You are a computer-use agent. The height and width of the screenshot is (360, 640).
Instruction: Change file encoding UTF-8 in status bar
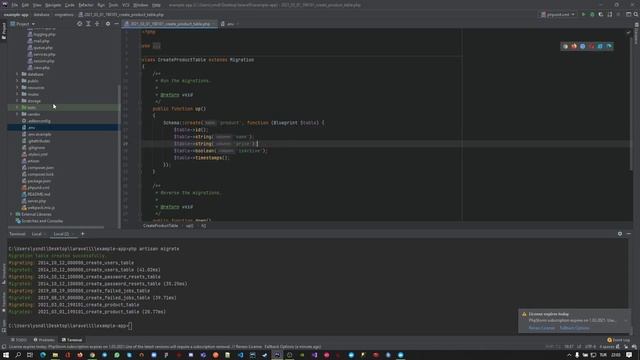click(x=591, y=347)
